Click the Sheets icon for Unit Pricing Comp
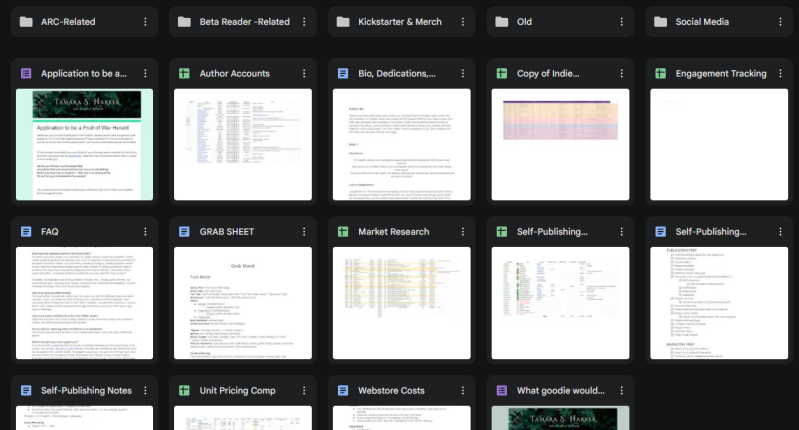Viewport: 799px width, 430px height. pos(184,390)
